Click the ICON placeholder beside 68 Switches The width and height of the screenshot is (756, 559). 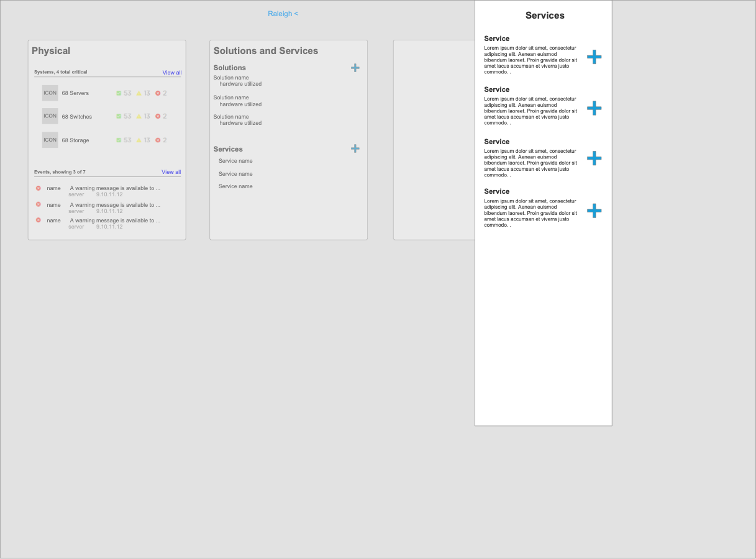[x=50, y=116]
